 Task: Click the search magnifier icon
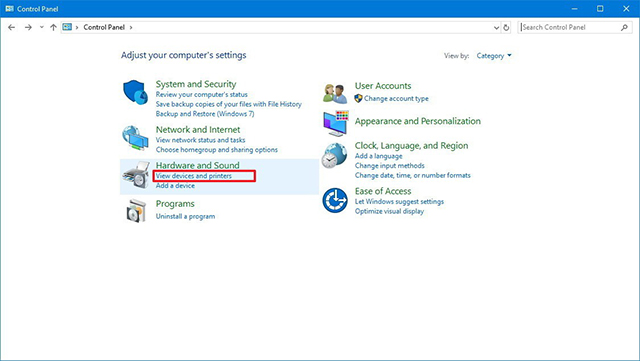click(624, 27)
